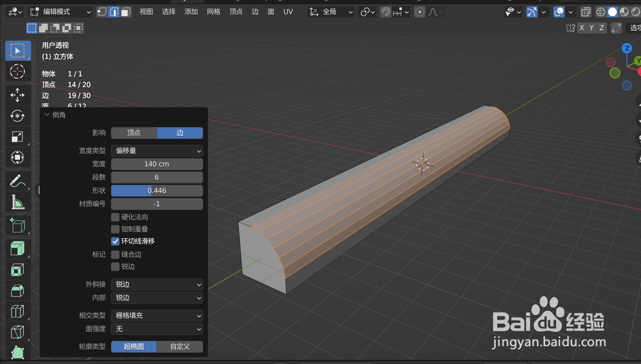Open the 外斜接 锐边 dropdown

point(157,284)
